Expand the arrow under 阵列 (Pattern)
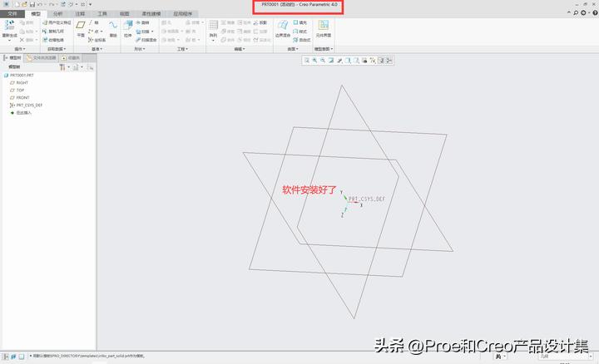Image resolution: width=599 pixels, height=364 pixels. pos(213,41)
